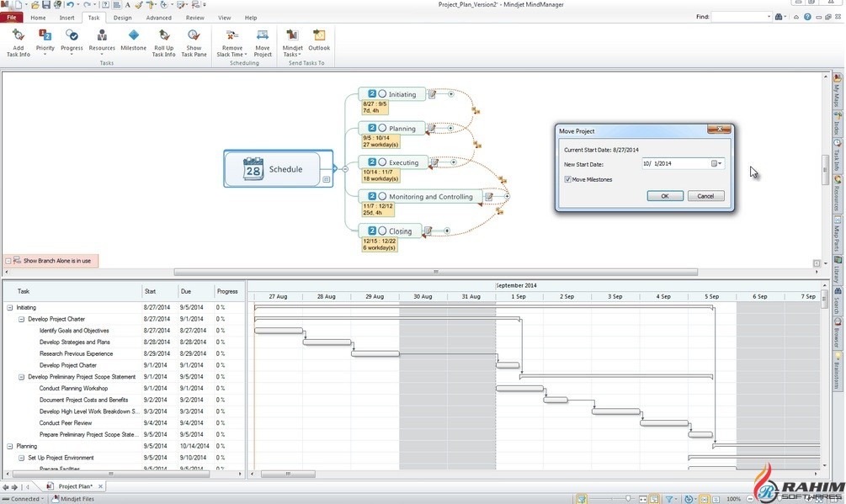The height and width of the screenshot is (504, 846).
Task: Click the Progress column header
Action: (227, 292)
